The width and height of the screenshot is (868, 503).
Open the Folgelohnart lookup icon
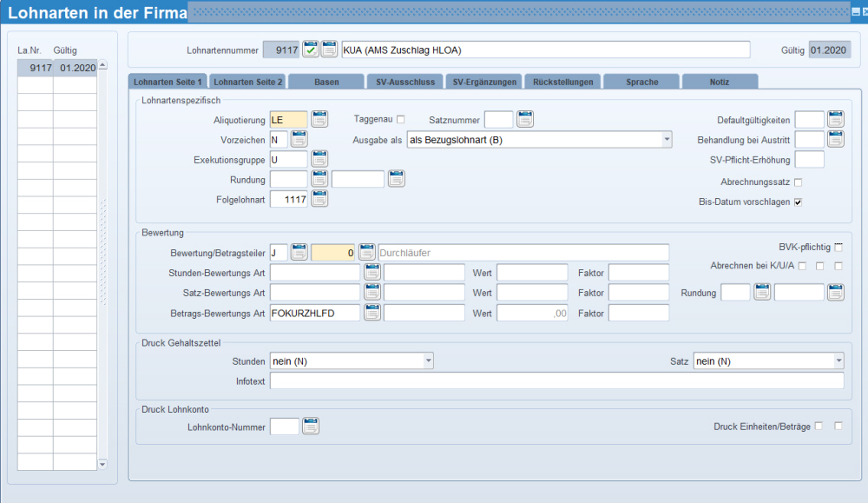[x=319, y=199]
